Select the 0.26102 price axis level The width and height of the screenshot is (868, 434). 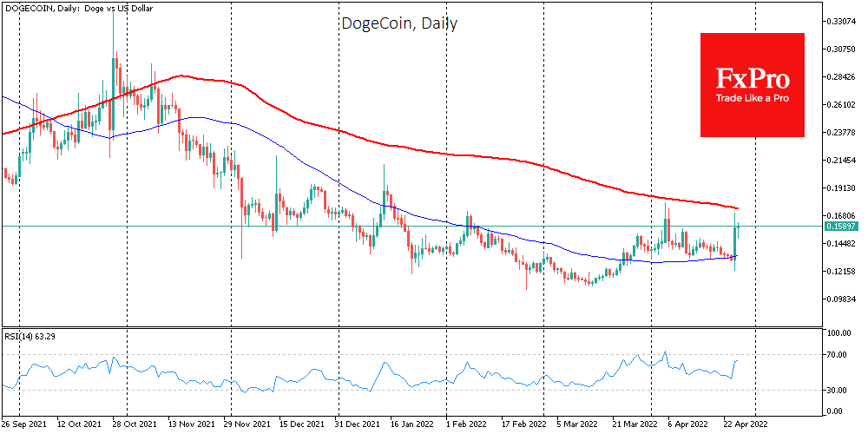point(839,105)
